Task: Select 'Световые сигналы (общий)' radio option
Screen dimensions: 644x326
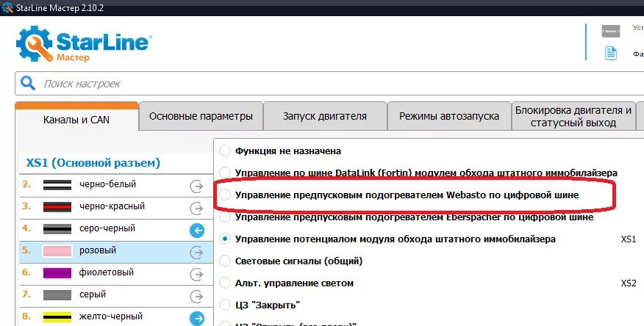Action: 225,261
